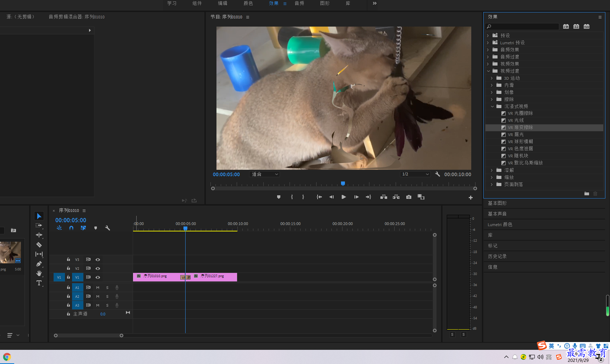Open Program monitor wrench settings
Viewport: 610px width, 364px height.
(438, 174)
